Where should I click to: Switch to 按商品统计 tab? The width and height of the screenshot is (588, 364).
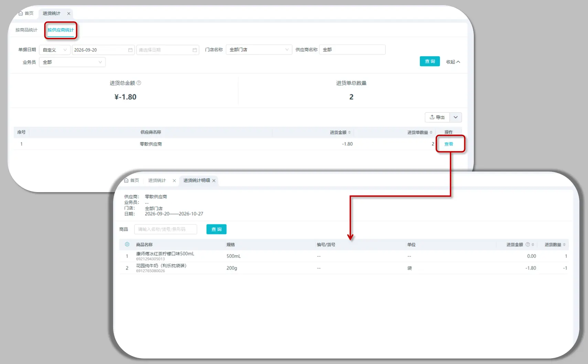pyautogui.click(x=26, y=30)
